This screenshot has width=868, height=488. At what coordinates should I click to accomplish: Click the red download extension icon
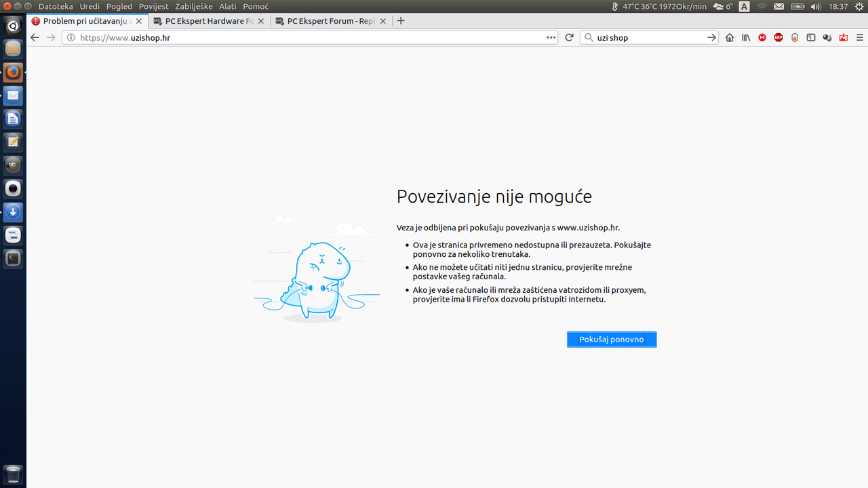(x=844, y=38)
